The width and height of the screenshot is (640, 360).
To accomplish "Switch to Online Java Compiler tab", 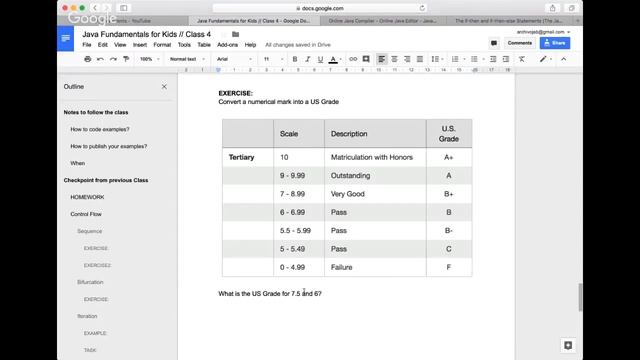I will click(382, 21).
